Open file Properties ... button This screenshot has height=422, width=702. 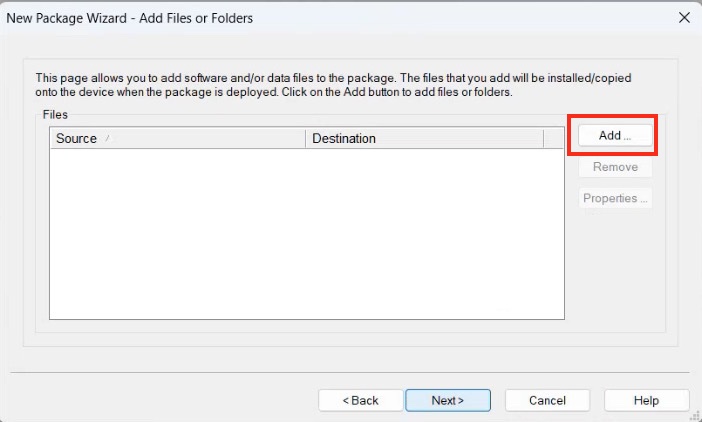(x=615, y=198)
